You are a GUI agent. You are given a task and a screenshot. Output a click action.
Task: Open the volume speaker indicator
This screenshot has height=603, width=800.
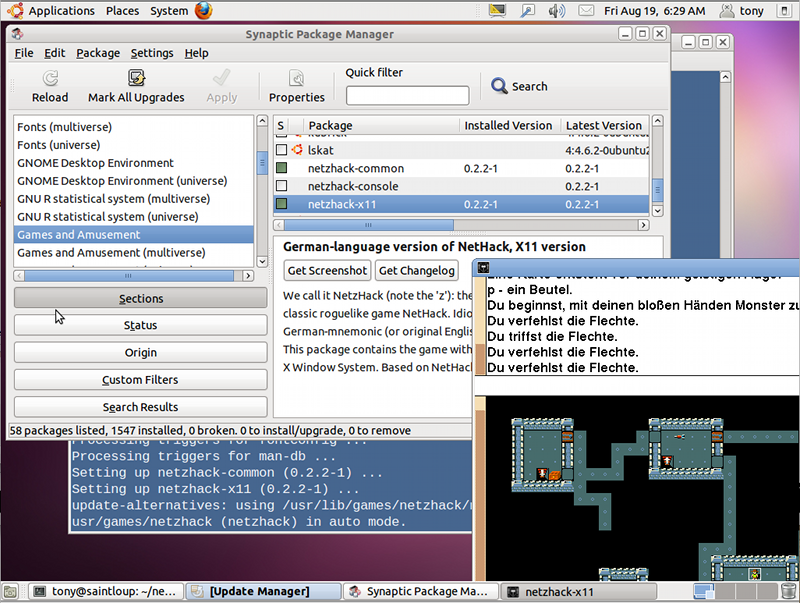[557, 11]
